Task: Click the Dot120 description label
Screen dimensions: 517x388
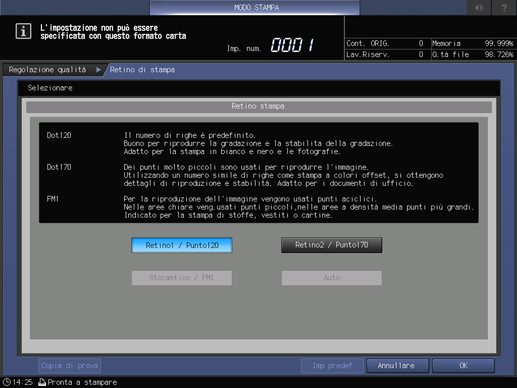Action: pos(59,135)
